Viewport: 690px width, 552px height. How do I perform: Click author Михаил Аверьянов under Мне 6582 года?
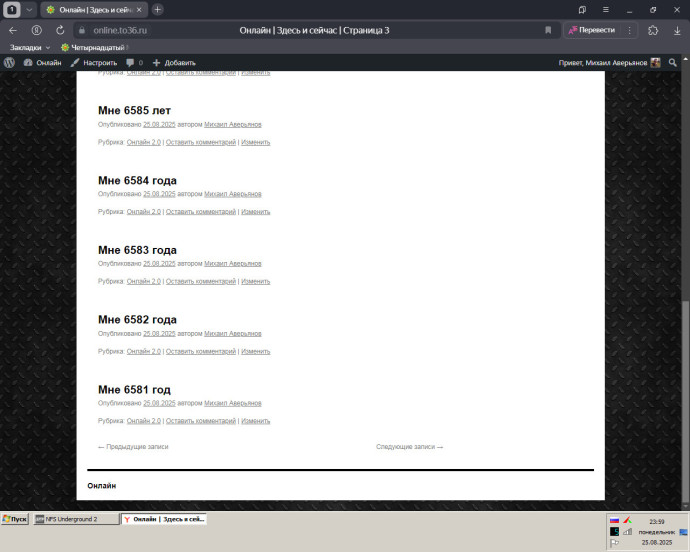coord(233,334)
